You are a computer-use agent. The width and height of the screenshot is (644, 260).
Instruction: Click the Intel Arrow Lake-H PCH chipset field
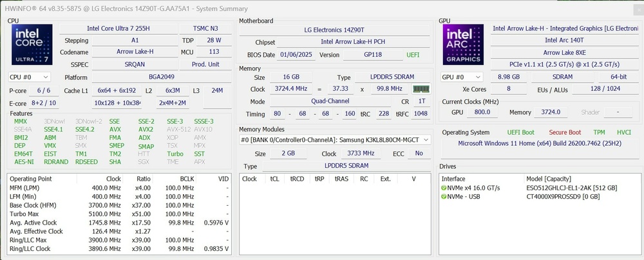(x=353, y=43)
